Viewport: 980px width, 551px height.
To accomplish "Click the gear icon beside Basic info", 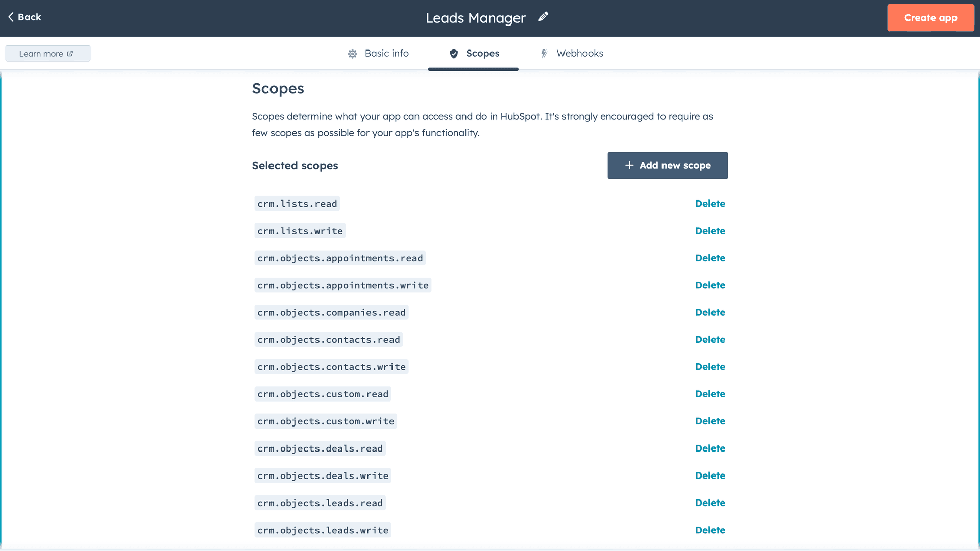I will tap(352, 54).
